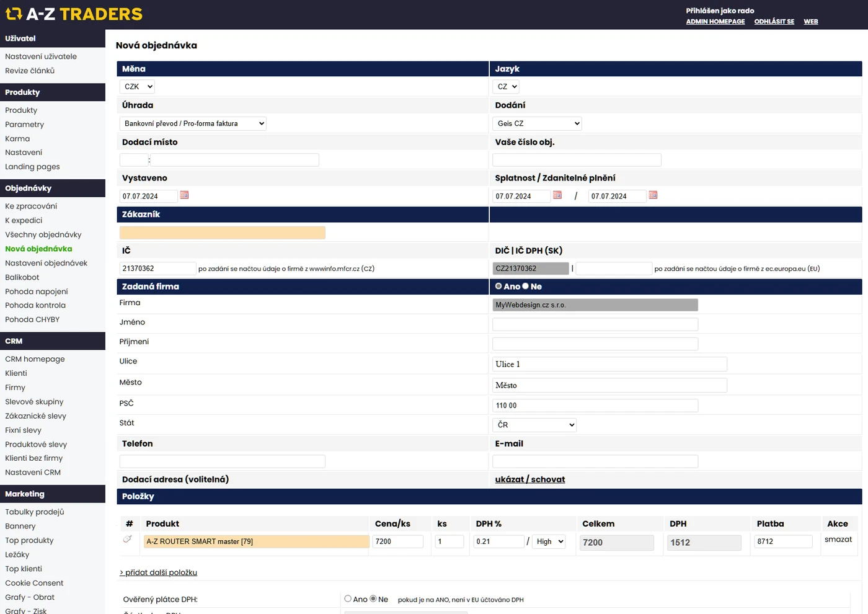Open calendar picker for Vystaveno date
The width and height of the screenshot is (868, 614).
(x=184, y=195)
